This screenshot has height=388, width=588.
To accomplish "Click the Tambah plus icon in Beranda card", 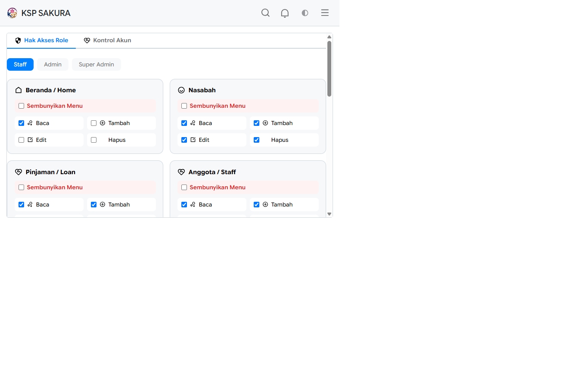I will [103, 123].
